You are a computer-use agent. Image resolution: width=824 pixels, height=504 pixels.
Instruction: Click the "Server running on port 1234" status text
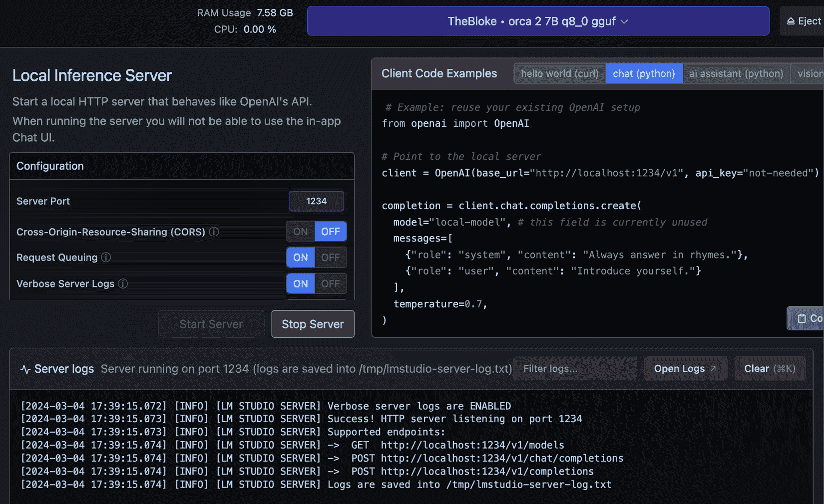(306, 369)
